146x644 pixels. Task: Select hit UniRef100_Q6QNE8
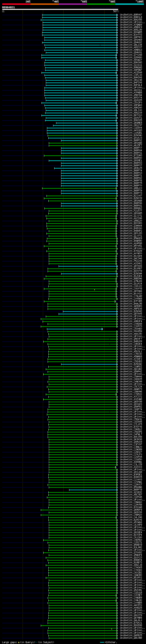coord(131,123)
